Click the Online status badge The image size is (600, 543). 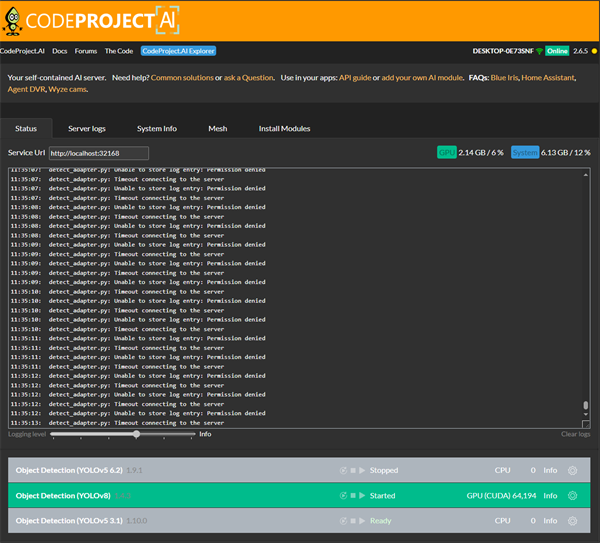tap(557, 51)
